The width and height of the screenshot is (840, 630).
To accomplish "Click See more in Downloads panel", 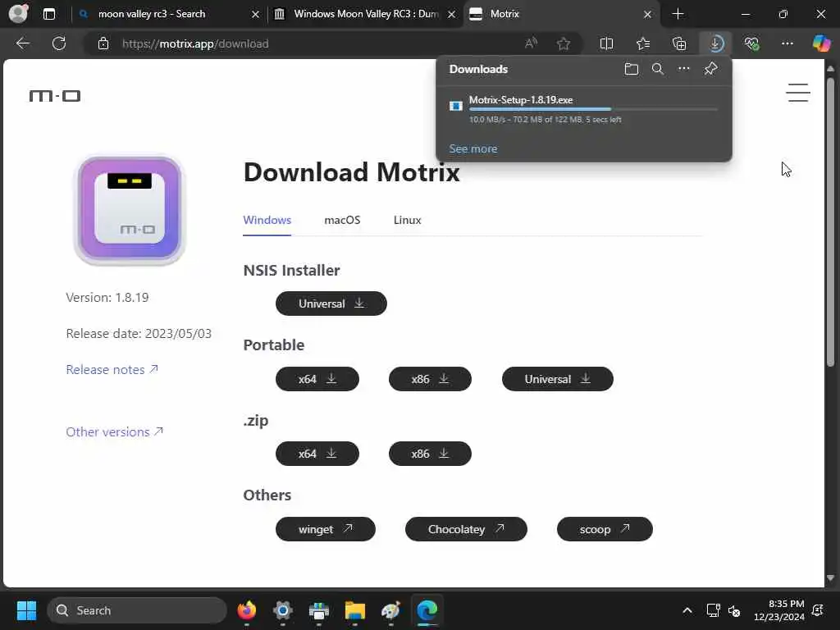I will (473, 149).
